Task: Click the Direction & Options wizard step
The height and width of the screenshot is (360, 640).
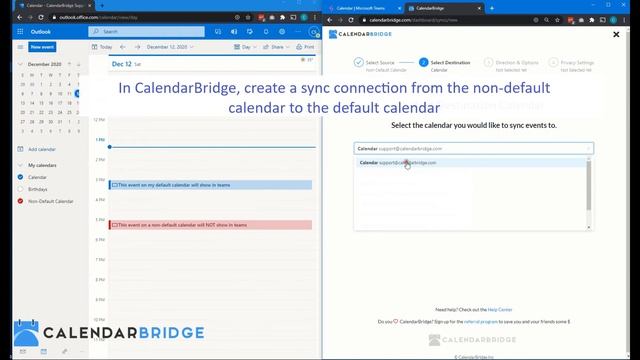Action: [511, 63]
